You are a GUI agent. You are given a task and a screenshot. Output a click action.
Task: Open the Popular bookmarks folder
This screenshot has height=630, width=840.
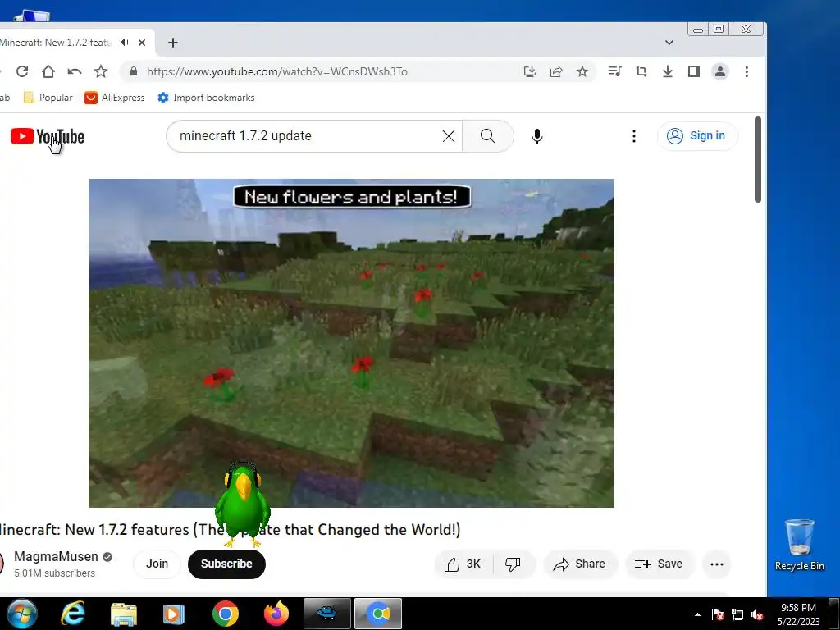[x=48, y=98]
